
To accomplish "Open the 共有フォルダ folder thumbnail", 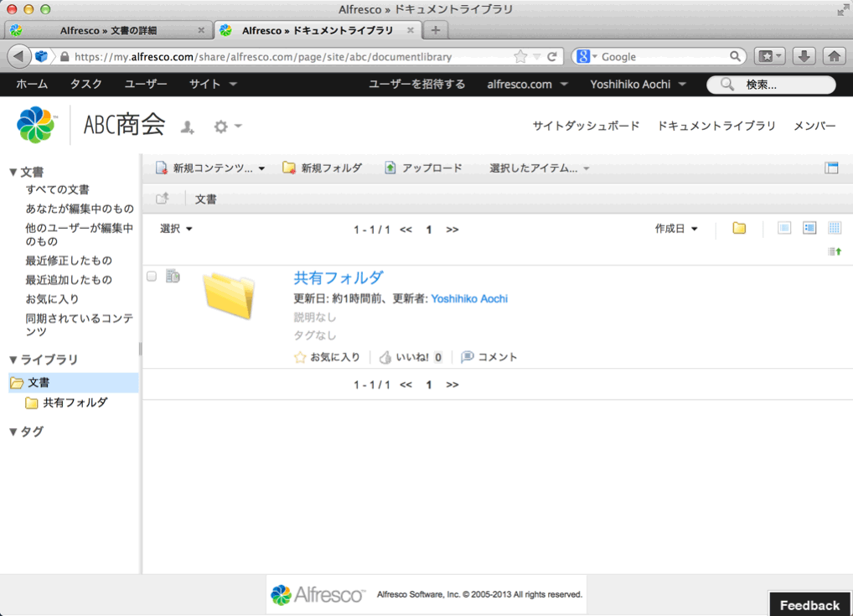I will [229, 296].
